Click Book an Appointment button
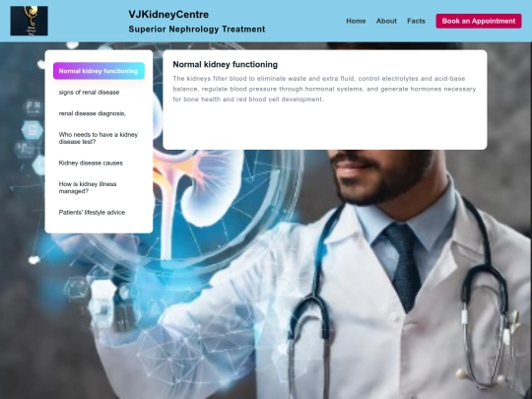Viewport: 532px width, 399px height. pos(479,21)
